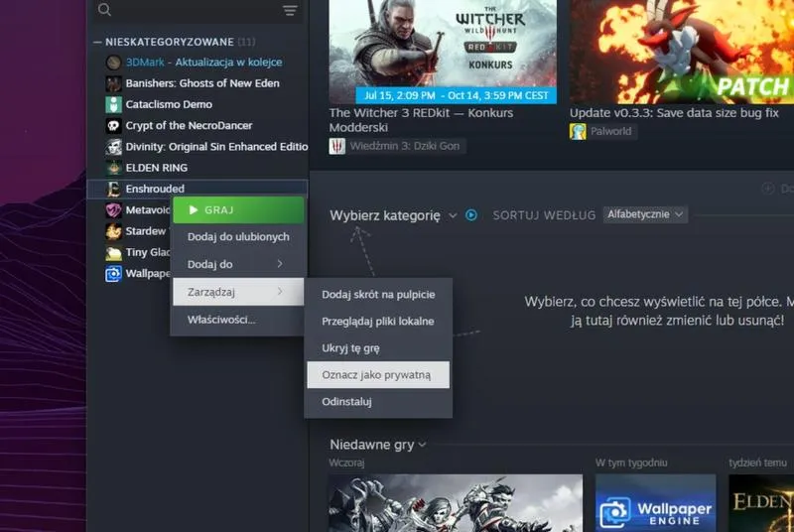
Task: Click the ELDEN RING game icon
Action: pos(113,168)
